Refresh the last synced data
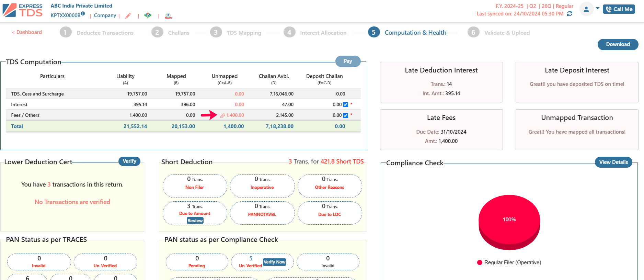The image size is (644, 280). [x=570, y=14]
